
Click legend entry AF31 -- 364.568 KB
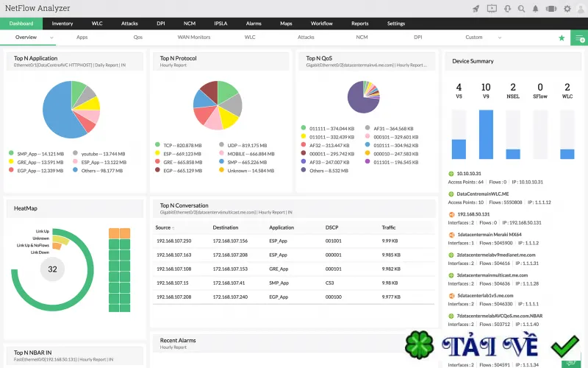(393, 128)
